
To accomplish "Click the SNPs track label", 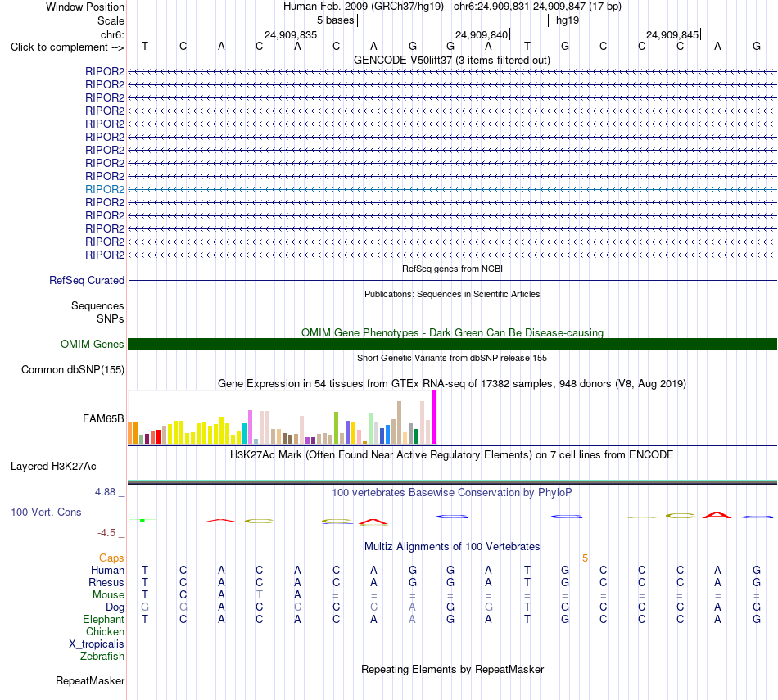I will pos(111,318).
